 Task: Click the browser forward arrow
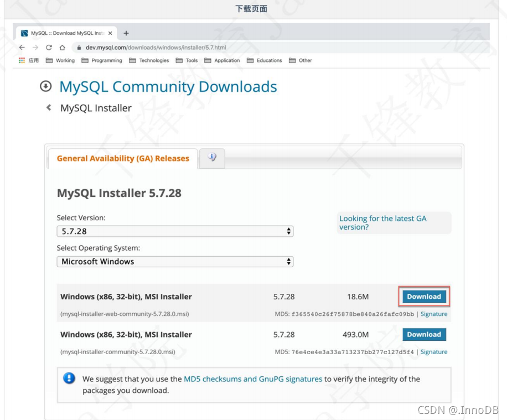coord(35,48)
